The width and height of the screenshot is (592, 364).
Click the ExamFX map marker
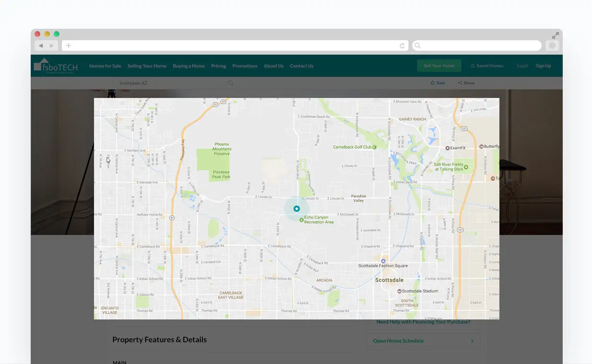(447, 148)
